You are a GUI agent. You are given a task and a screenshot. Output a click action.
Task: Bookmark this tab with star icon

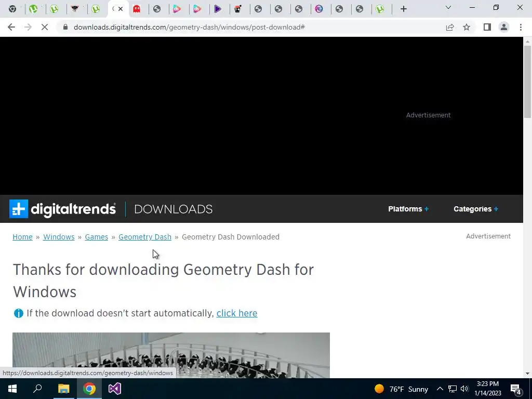point(467,27)
